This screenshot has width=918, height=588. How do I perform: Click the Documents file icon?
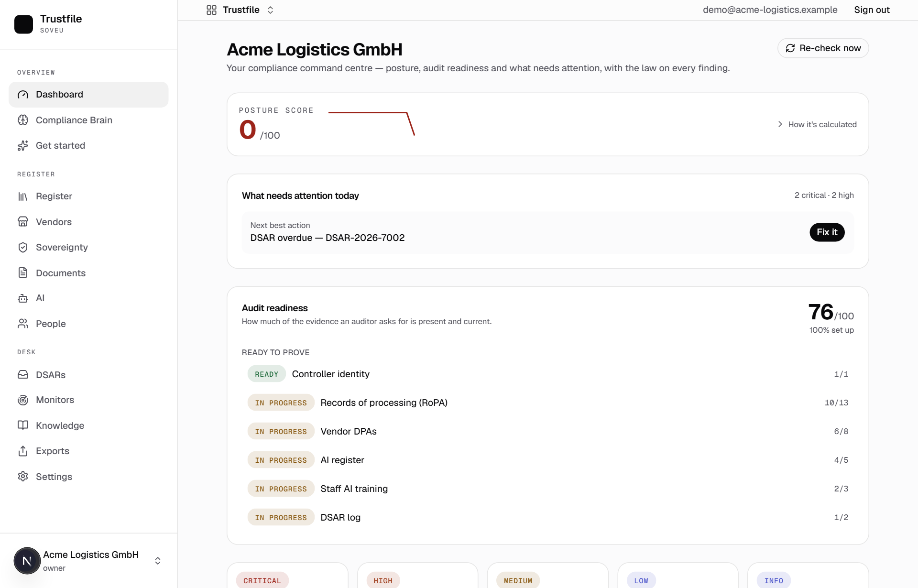[23, 272]
